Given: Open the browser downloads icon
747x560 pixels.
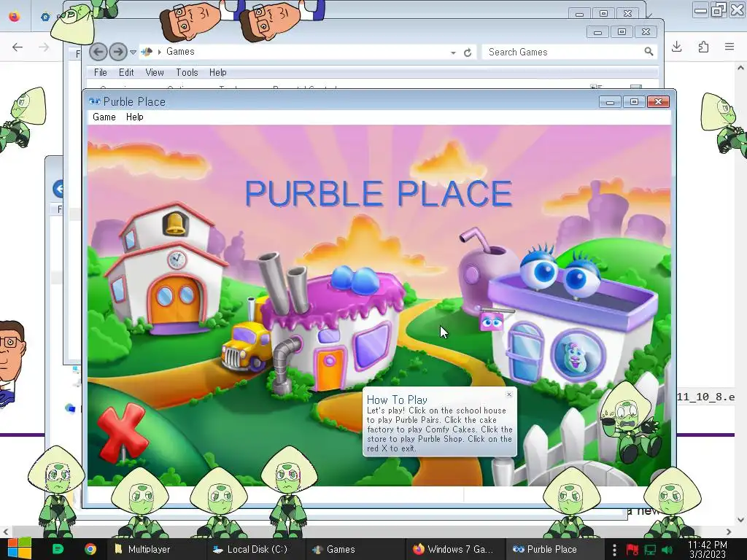Looking at the screenshot, I should pyautogui.click(x=676, y=47).
